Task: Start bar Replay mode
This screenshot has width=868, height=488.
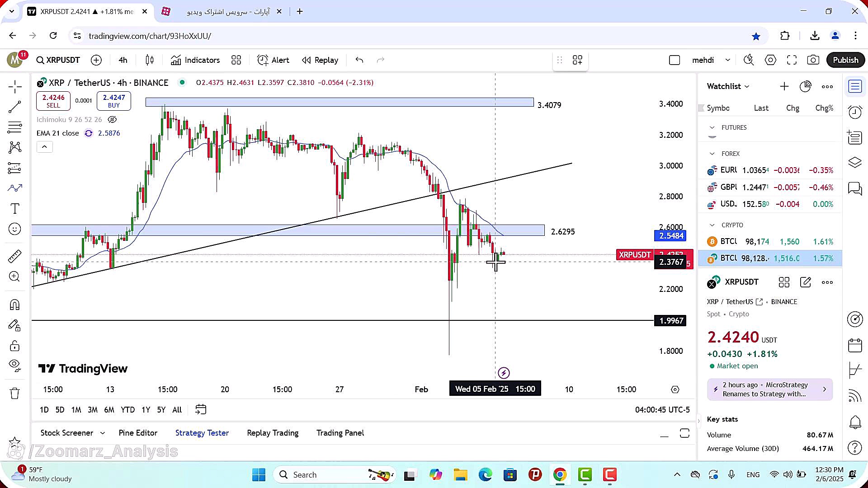Action: point(320,60)
